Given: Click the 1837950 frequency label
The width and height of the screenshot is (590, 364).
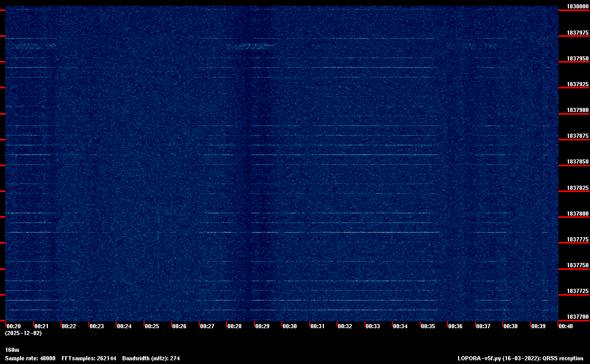Looking at the screenshot, I should click(577, 58).
